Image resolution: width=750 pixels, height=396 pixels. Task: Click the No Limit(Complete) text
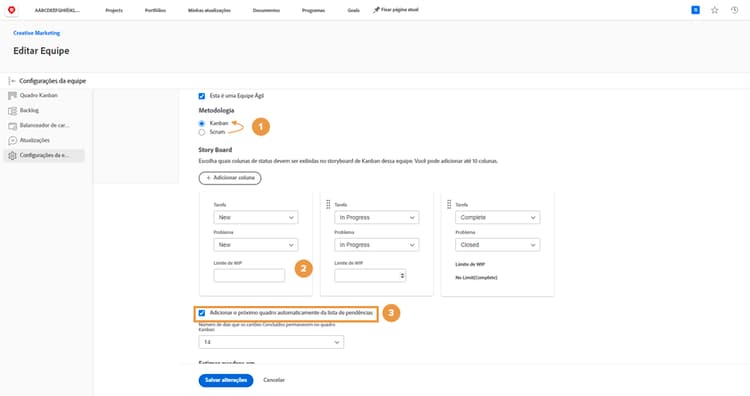point(476,277)
